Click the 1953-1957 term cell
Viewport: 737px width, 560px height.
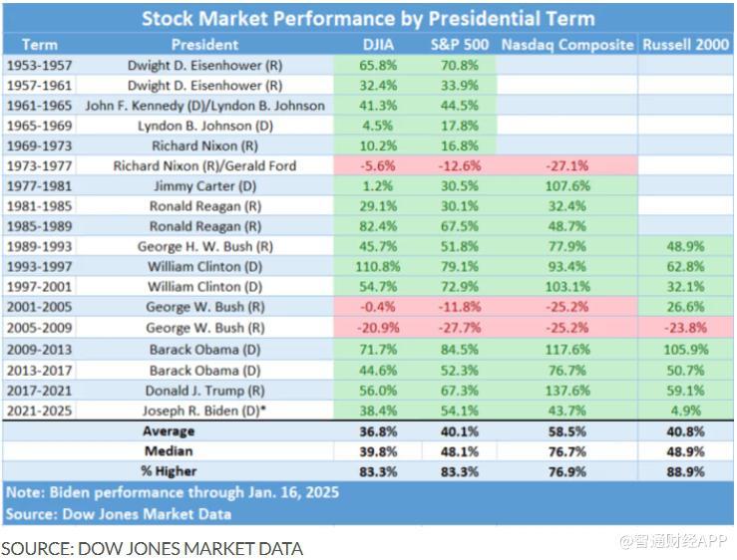tap(40, 65)
